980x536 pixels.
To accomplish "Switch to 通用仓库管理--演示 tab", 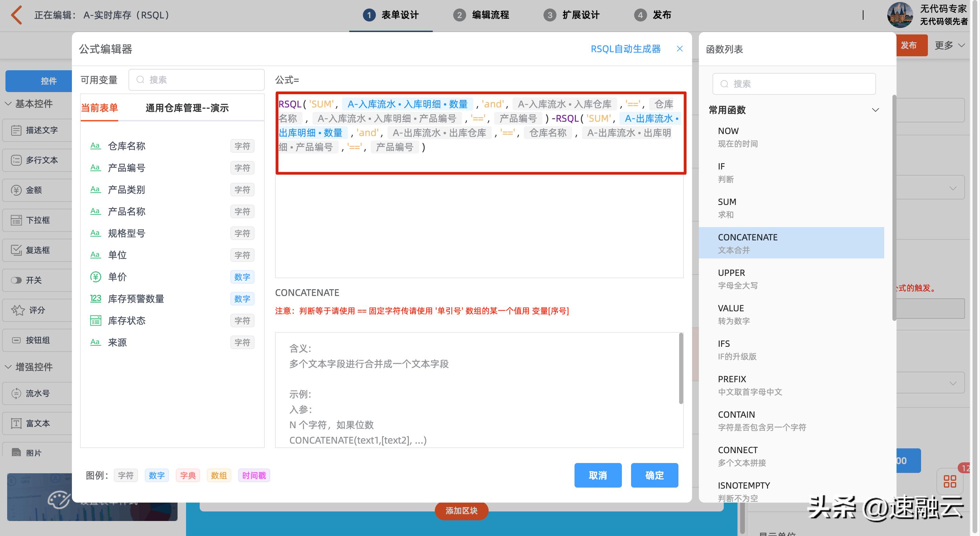I will [187, 108].
